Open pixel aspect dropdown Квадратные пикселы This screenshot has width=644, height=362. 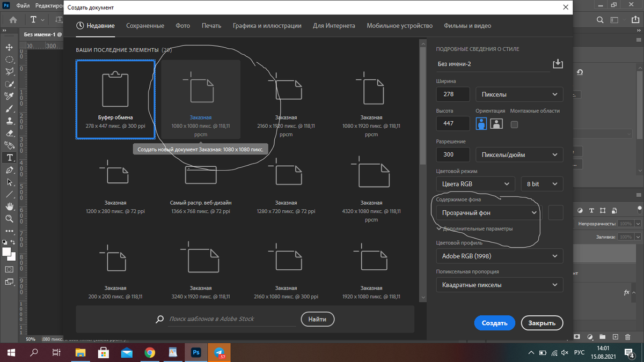tap(500, 285)
